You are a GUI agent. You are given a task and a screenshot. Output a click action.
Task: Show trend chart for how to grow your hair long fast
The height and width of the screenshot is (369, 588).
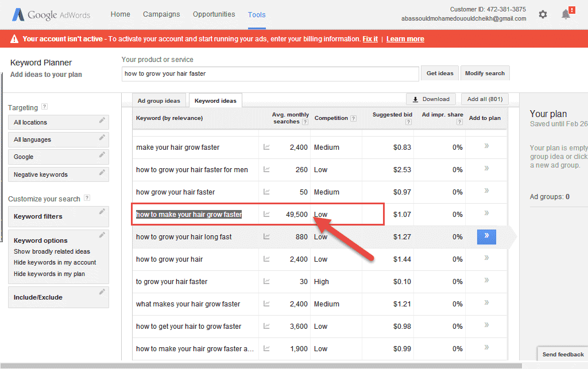pos(266,237)
